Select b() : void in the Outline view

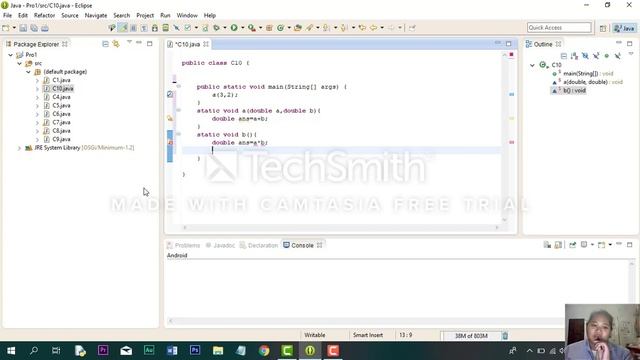[x=569, y=91]
